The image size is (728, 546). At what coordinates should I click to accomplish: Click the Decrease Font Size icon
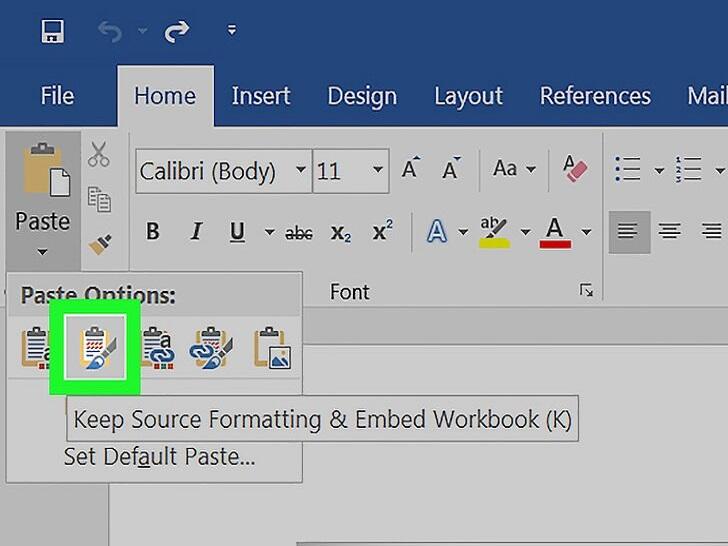(x=450, y=168)
